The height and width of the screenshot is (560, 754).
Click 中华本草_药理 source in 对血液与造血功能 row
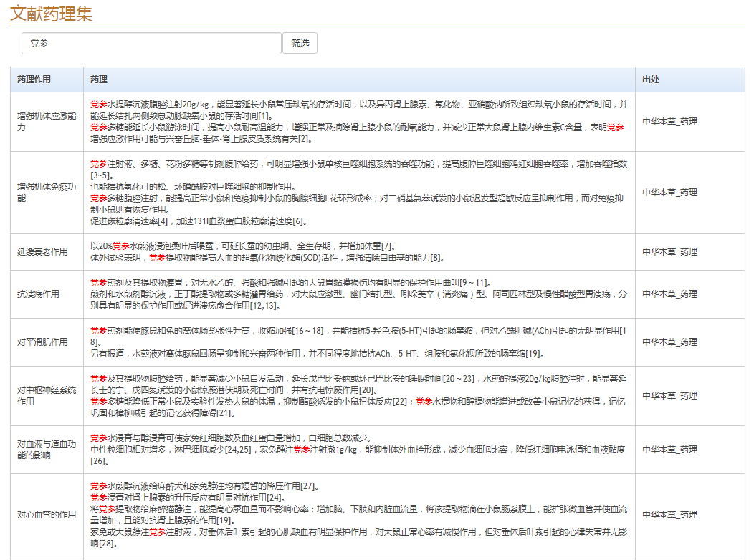point(670,450)
